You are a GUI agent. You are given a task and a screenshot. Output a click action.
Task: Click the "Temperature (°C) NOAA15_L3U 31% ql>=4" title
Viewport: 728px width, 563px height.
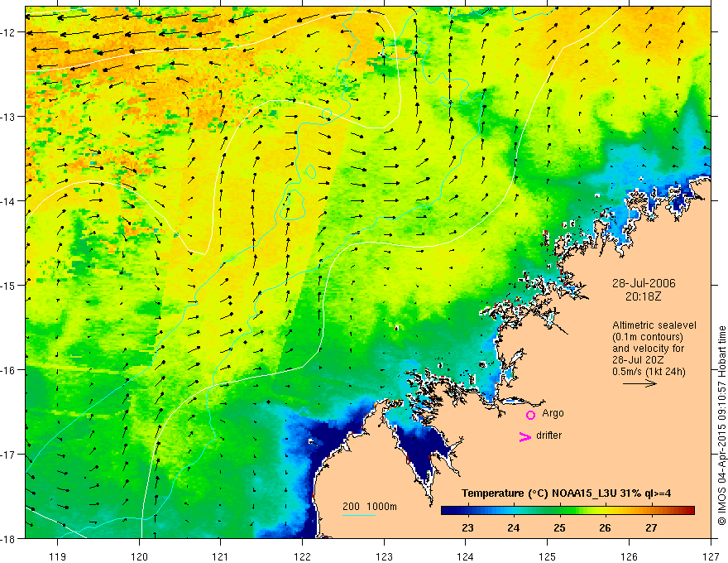566,493
